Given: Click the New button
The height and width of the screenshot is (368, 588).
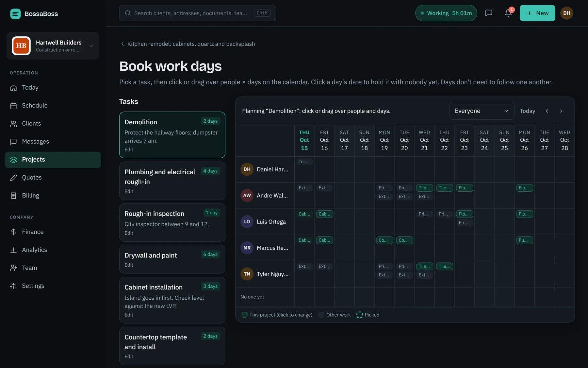Looking at the screenshot, I should [x=537, y=13].
